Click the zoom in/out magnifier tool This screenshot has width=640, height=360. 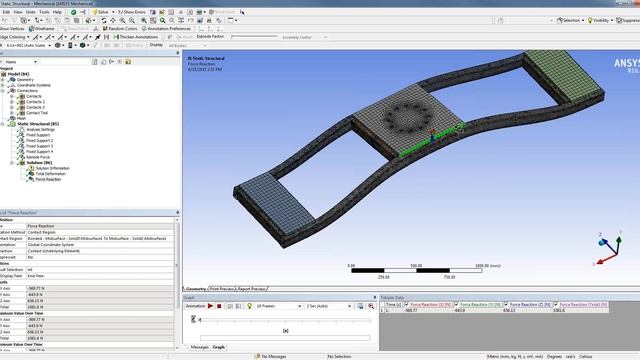tap(122, 20)
